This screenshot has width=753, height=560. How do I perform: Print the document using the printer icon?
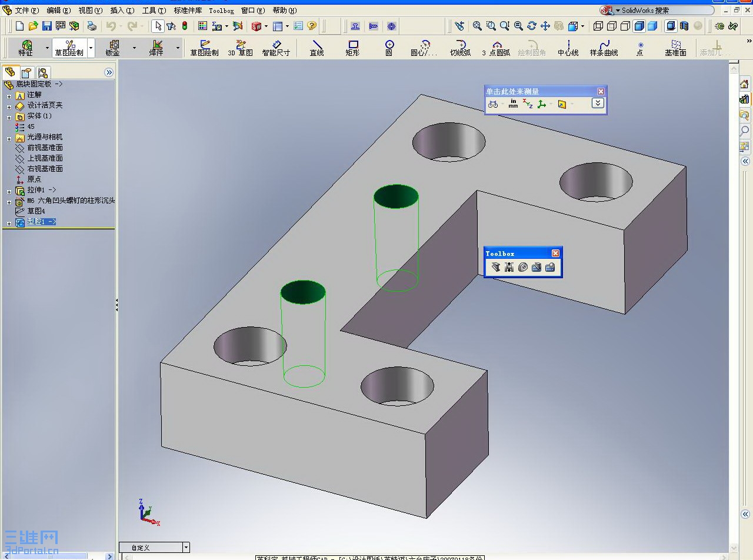point(92,26)
